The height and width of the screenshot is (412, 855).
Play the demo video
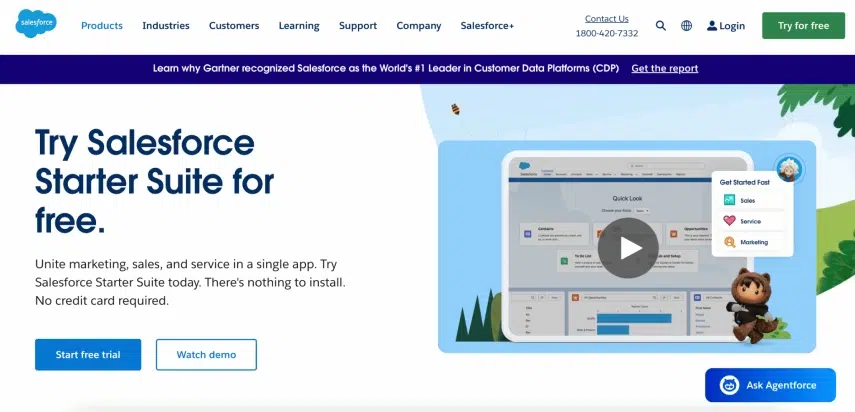point(628,248)
